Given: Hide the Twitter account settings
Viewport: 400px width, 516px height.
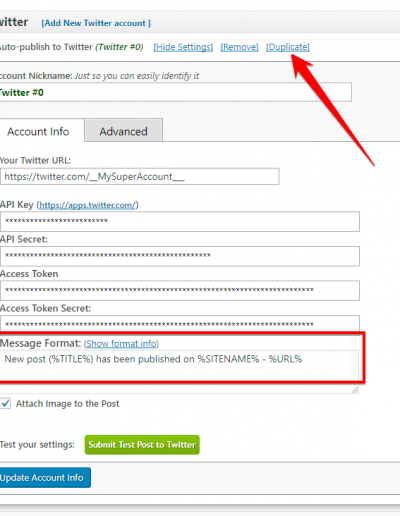Looking at the screenshot, I should pos(183,47).
